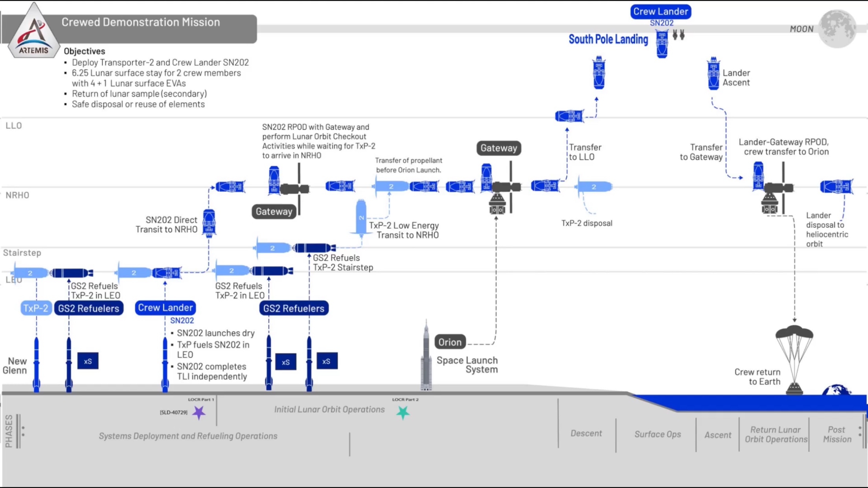Screen dimensions: 868x488
Task: Click the TxP-2 light blue label
Action: (36, 308)
